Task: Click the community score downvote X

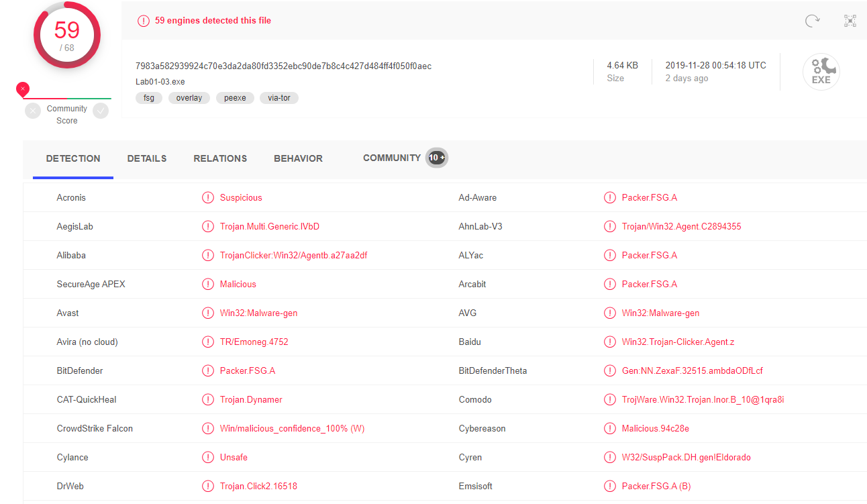Action: tap(33, 111)
